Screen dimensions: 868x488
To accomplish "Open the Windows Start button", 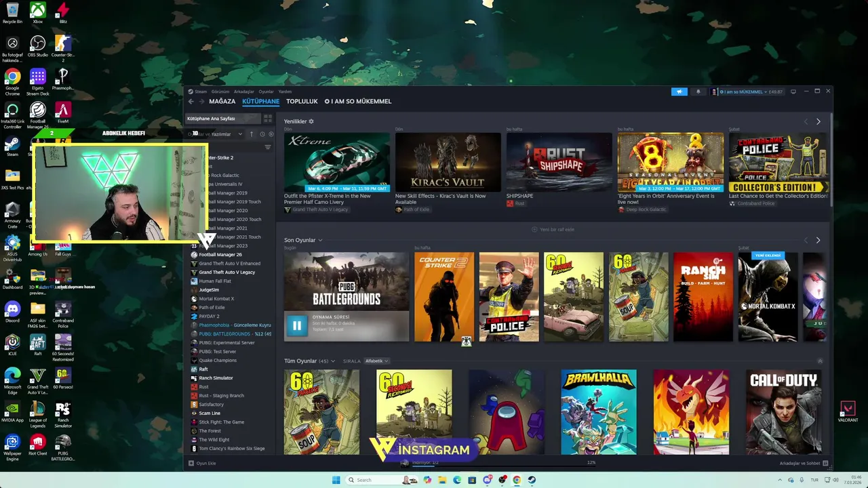I will pyautogui.click(x=336, y=480).
